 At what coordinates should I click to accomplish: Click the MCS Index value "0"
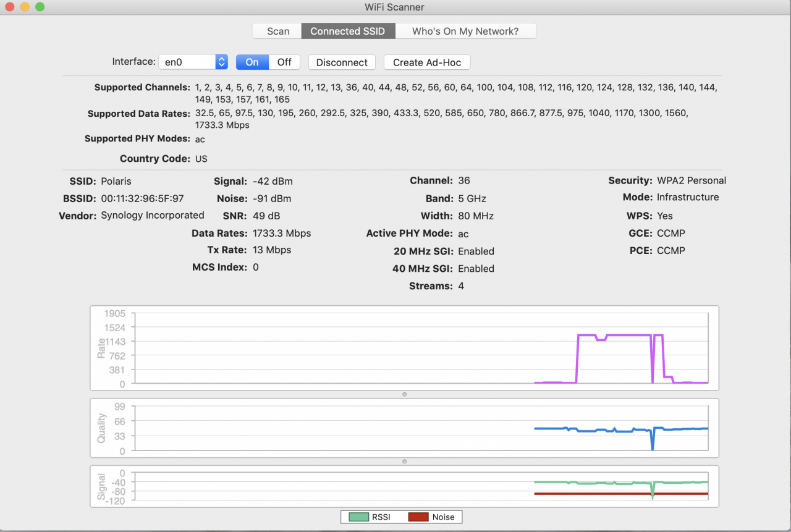click(x=256, y=267)
